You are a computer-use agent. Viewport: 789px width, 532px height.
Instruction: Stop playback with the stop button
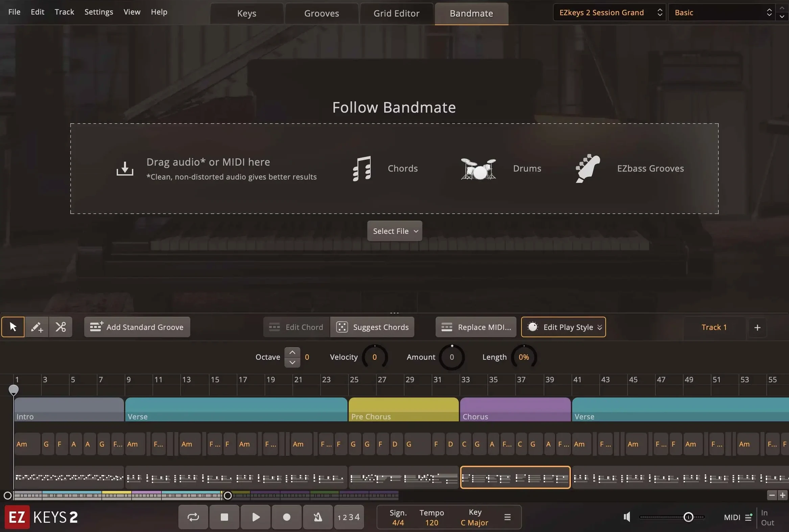[x=224, y=517]
